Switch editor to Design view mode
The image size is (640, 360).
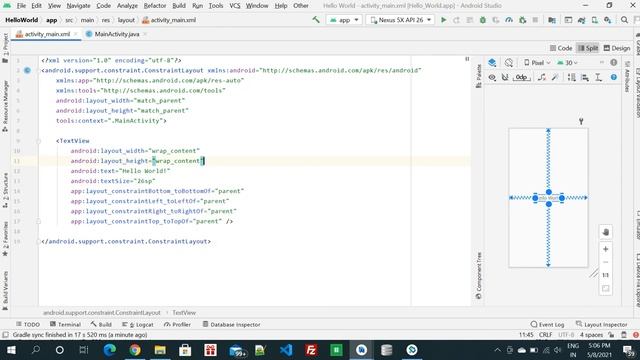tap(617, 48)
